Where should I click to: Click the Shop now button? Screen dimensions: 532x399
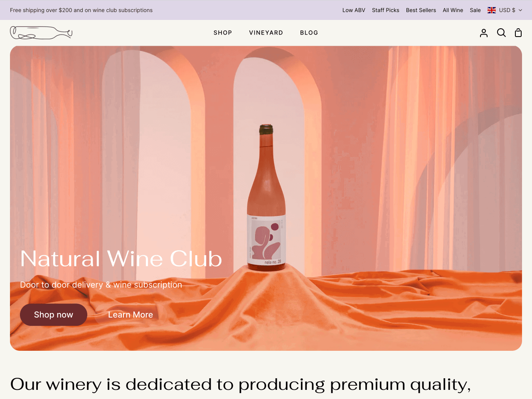(x=54, y=315)
